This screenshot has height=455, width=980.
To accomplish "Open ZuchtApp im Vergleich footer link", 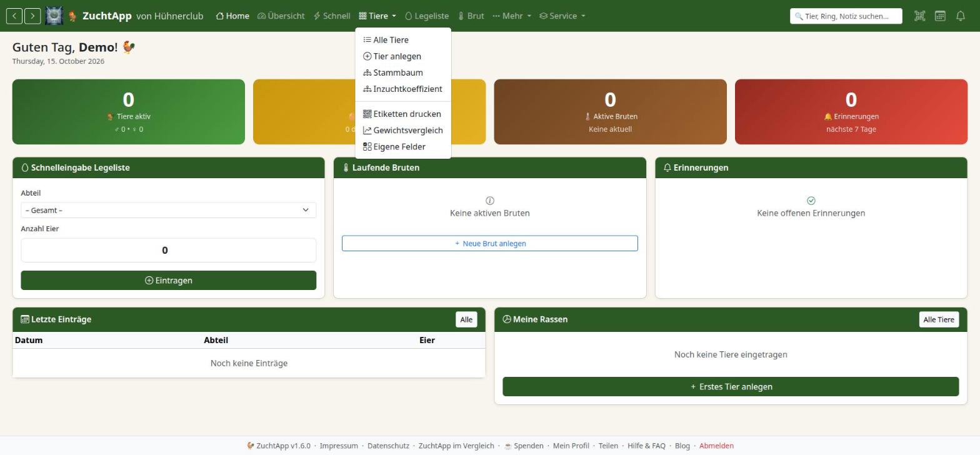I will click(x=456, y=446).
